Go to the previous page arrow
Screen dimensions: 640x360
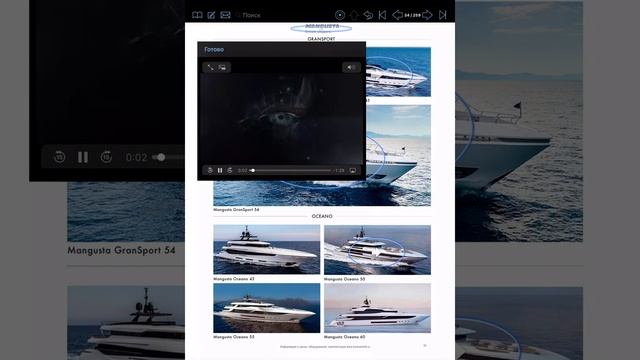pos(397,15)
